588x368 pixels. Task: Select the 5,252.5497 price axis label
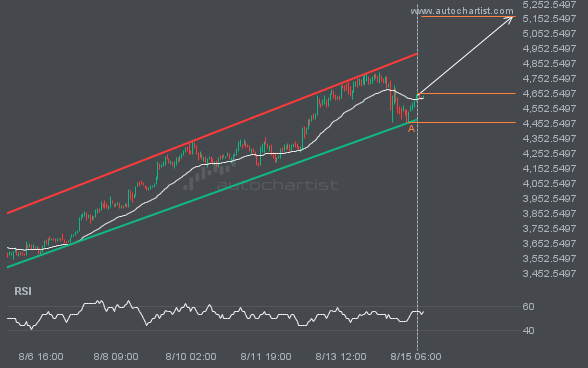(549, 5)
